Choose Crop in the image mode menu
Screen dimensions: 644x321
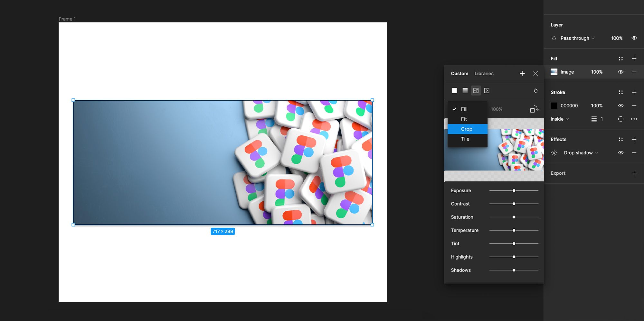tap(468, 129)
